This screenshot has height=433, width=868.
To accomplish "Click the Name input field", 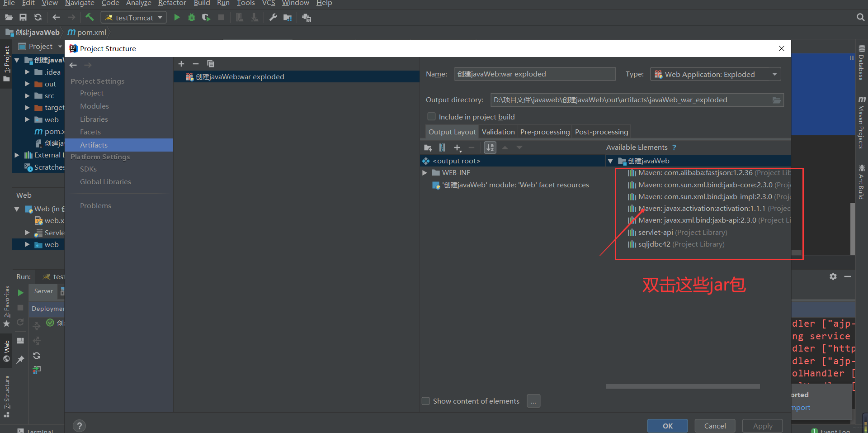I will 535,74.
